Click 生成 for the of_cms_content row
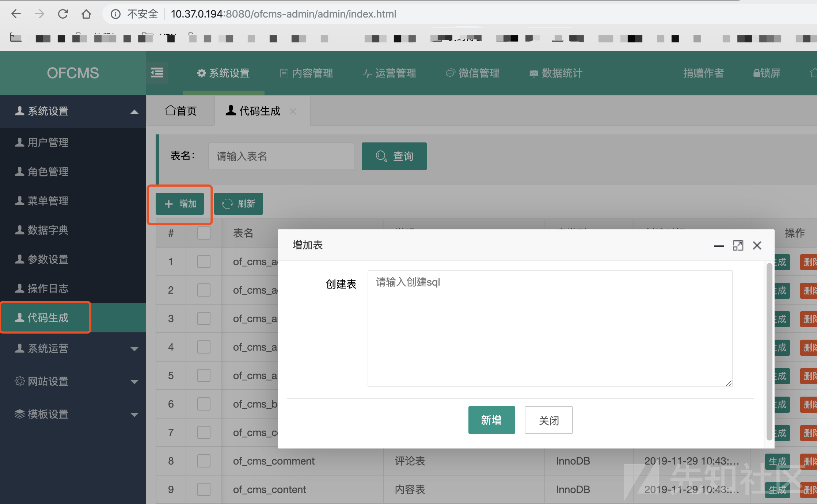 (778, 490)
